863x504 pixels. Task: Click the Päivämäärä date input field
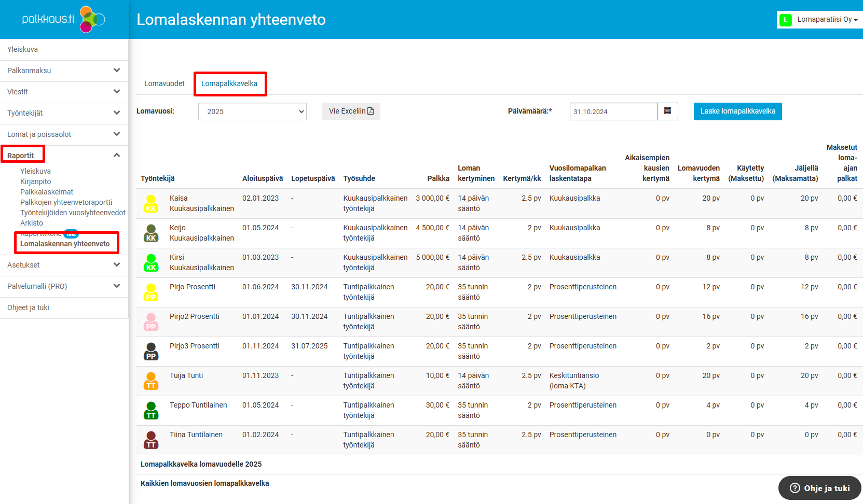(x=614, y=111)
